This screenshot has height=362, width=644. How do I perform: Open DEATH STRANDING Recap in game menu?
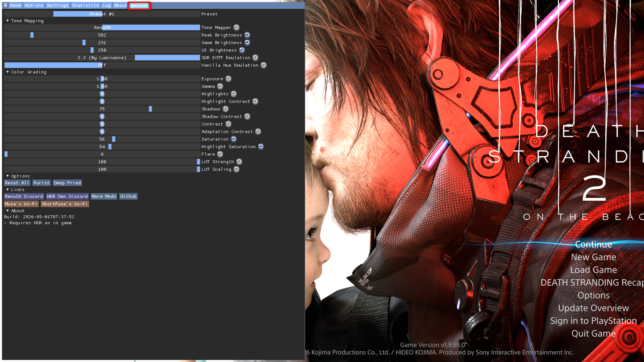[592, 283]
